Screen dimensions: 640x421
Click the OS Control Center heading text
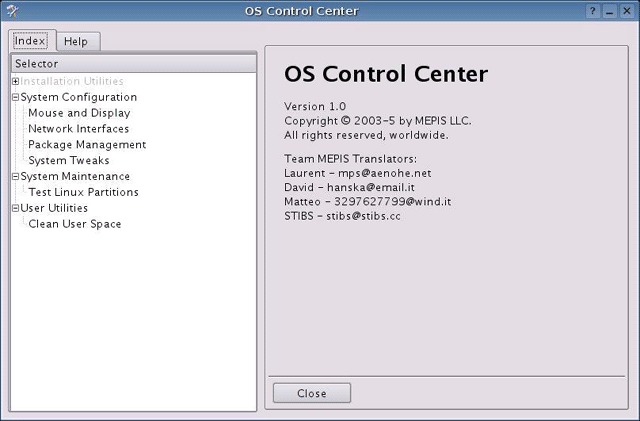coord(386,74)
